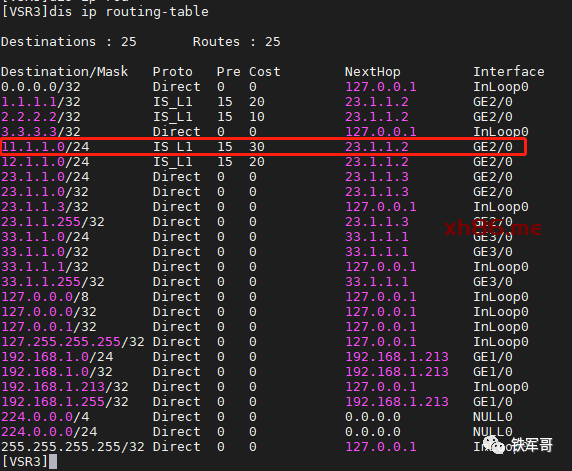Select destination 23.1.1.3/32
Viewport: 572px width, 471px height.
(45, 206)
